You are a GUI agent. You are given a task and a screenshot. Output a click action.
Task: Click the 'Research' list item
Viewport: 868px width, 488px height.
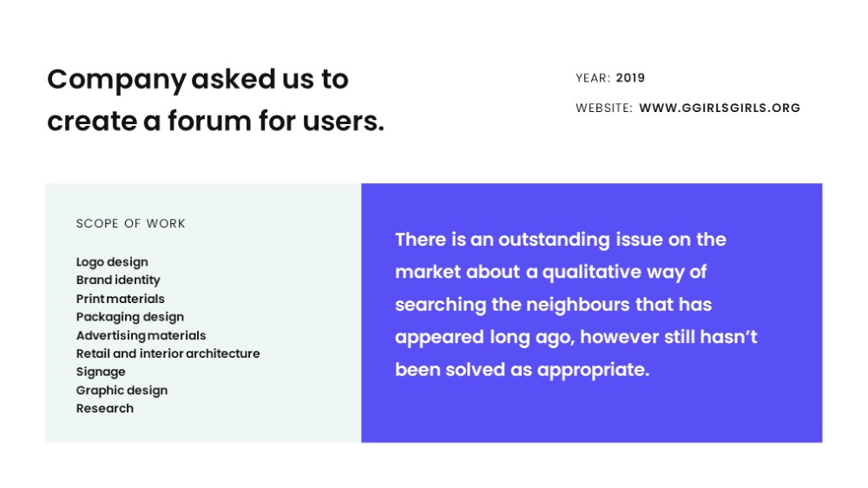pos(105,408)
